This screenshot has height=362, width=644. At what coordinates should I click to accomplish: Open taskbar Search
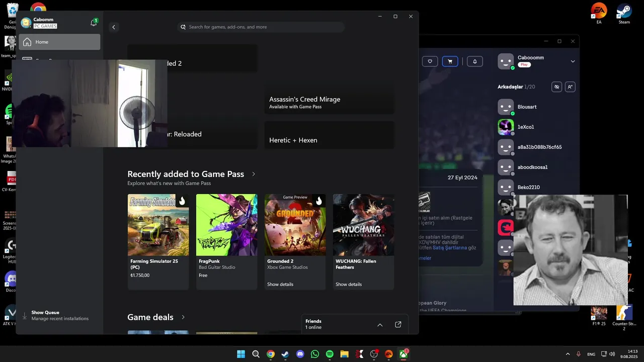(x=256, y=354)
